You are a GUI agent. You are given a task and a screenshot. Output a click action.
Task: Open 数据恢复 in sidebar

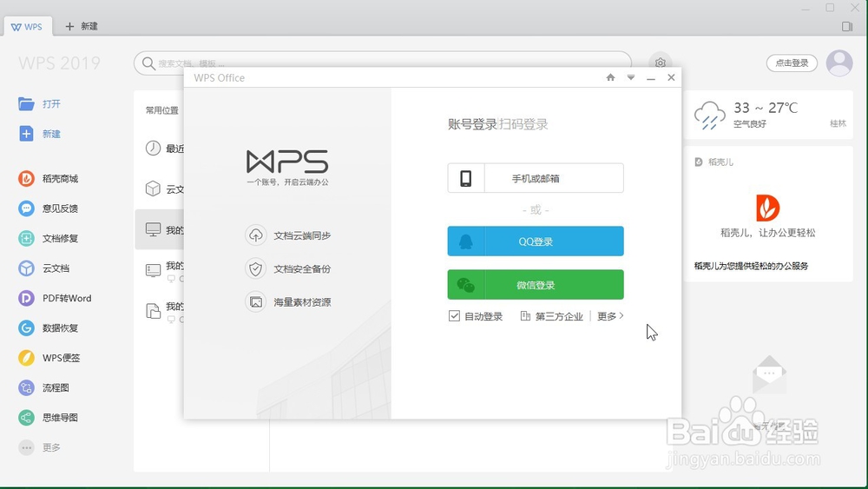(x=48, y=327)
